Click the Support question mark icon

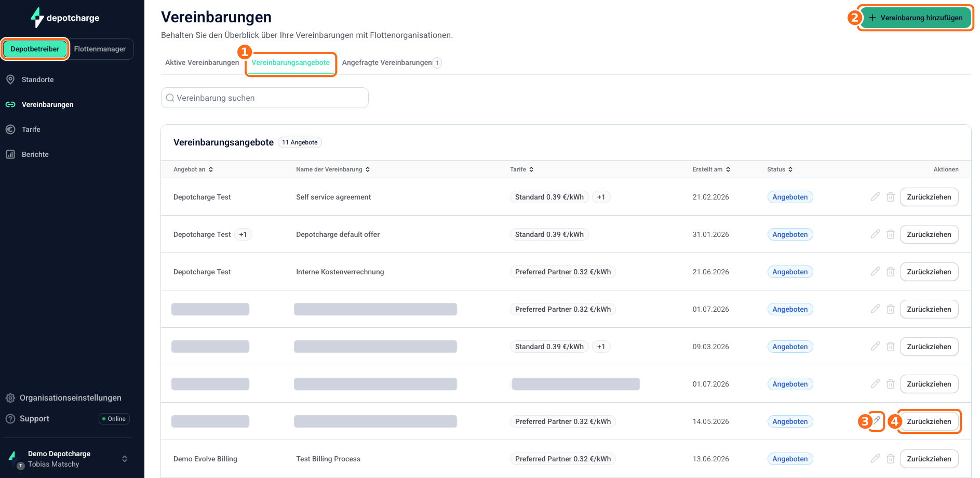coord(10,419)
